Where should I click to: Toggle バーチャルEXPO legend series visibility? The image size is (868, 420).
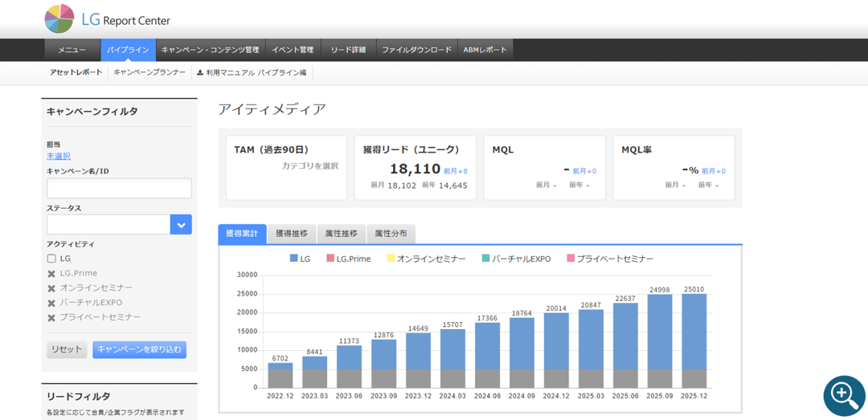(515, 259)
